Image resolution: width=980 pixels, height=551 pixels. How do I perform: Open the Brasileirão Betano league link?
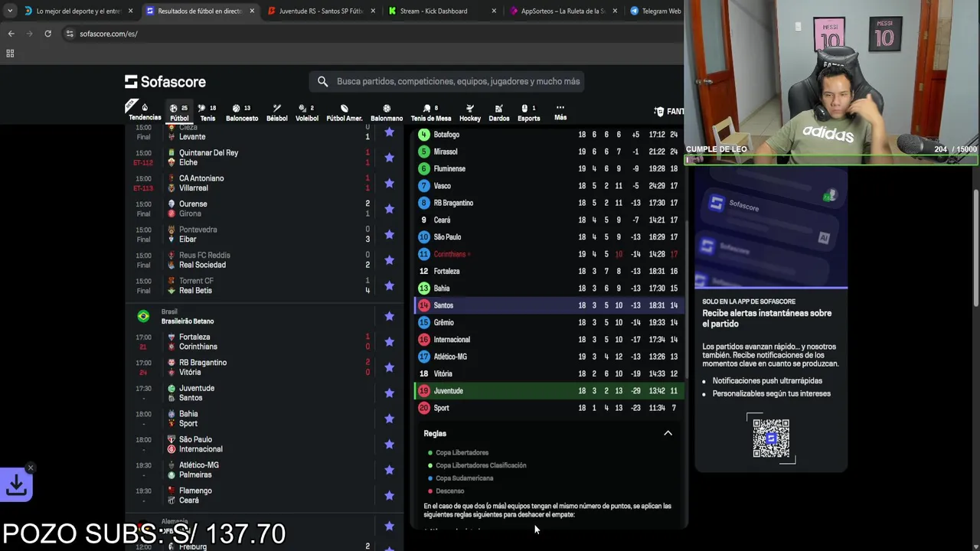coord(188,321)
